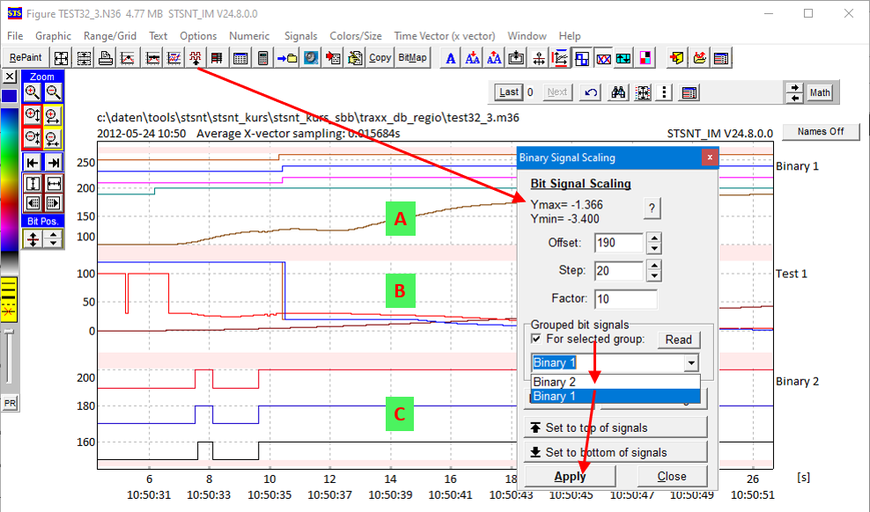Select Binary 1 in dropdown list
870x512 pixels.
tap(615, 396)
